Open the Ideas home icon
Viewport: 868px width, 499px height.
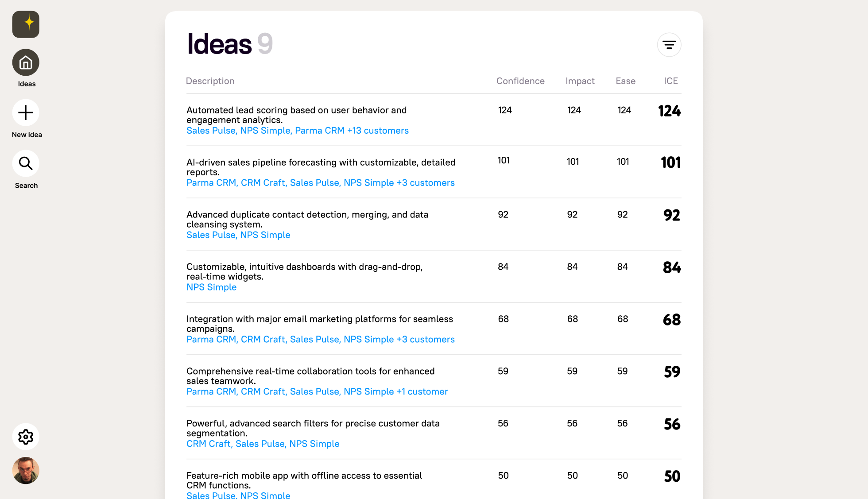click(26, 62)
